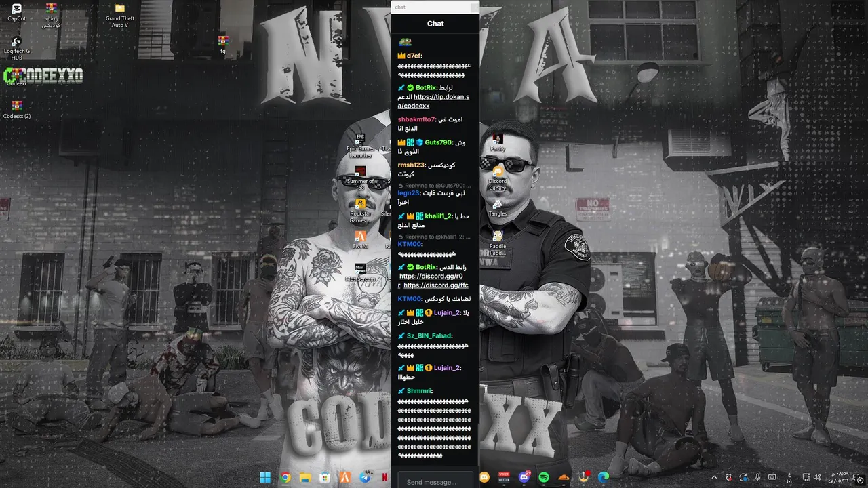Click username shbakmfto7 in chat
868x488 pixels.
coord(417,119)
